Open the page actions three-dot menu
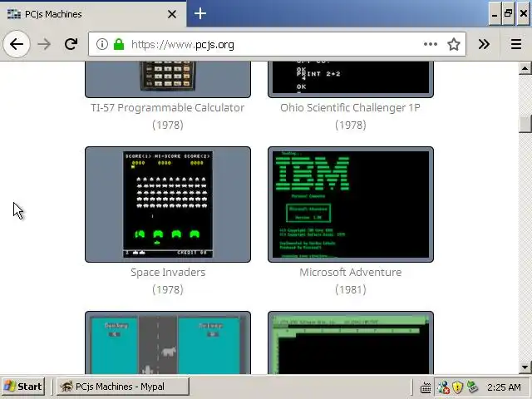Screen dimensions: 532x399 (x=431, y=44)
